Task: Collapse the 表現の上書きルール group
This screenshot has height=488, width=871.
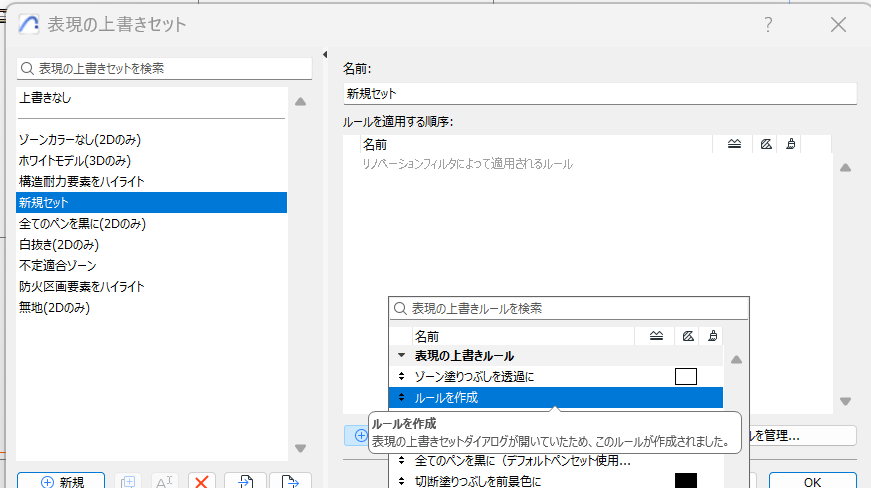Action: tap(401, 355)
